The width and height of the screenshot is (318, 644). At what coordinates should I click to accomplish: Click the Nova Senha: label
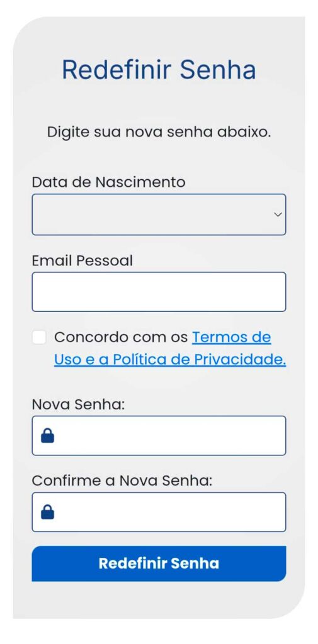(78, 404)
